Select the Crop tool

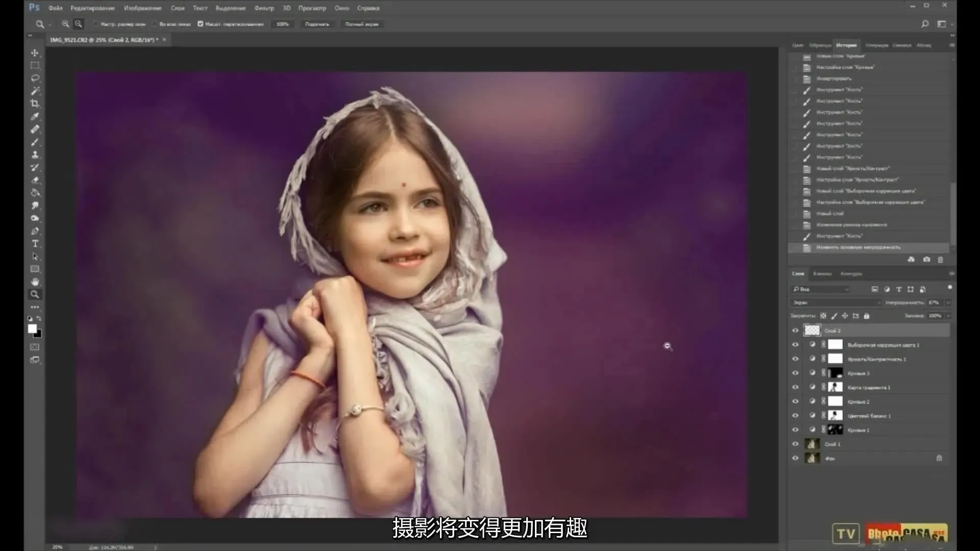pos(35,104)
